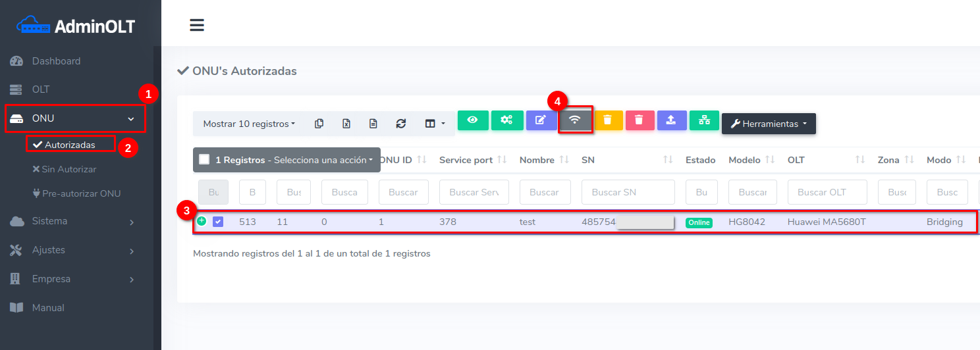
Task: Expand row details with green plus icon
Action: tap(202, 221)
